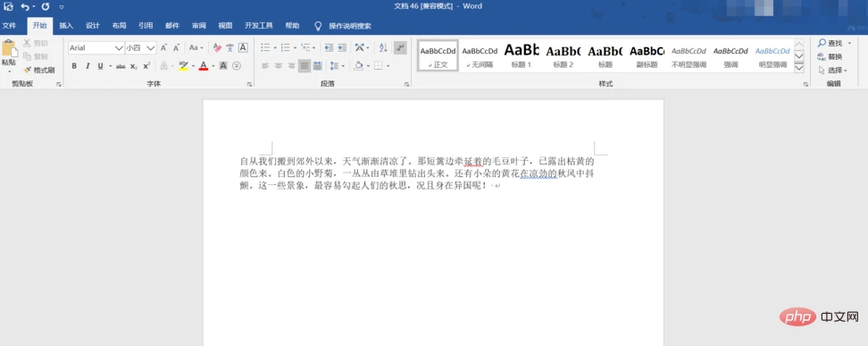Image resolution: width=868 pixels, height=346 pixels.
Task: Switch to the View (视图) tab
Action: point(225,26)
